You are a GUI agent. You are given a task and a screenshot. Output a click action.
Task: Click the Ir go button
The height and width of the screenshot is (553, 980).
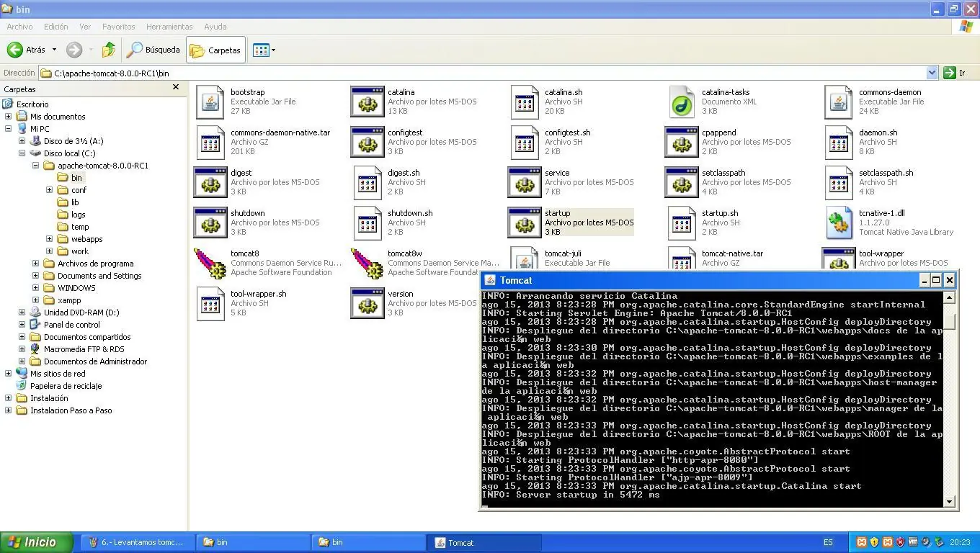pos(954,73)
